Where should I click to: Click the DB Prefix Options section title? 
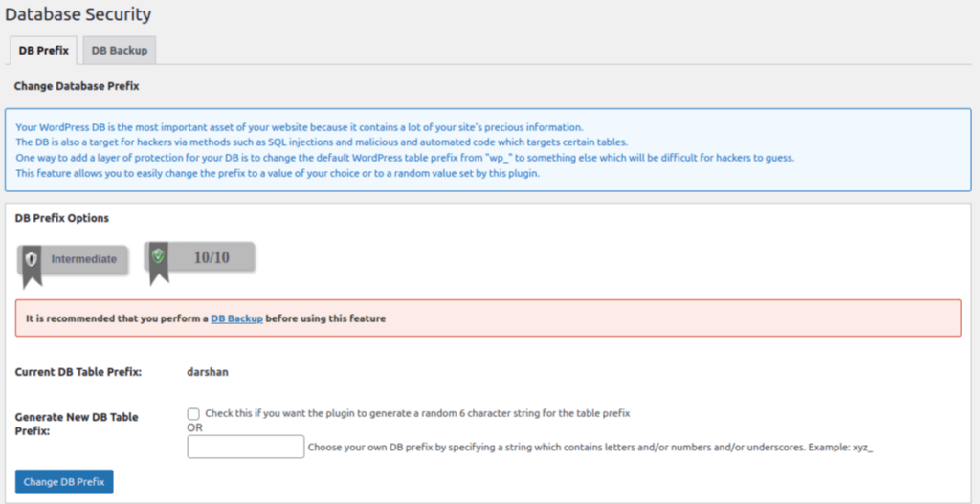pos(62,219)
